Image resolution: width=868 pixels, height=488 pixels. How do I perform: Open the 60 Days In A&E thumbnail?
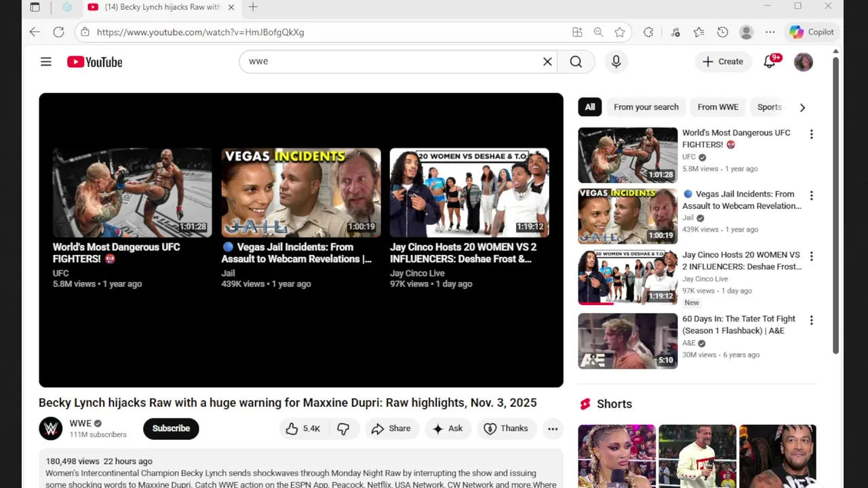(627, 341)
